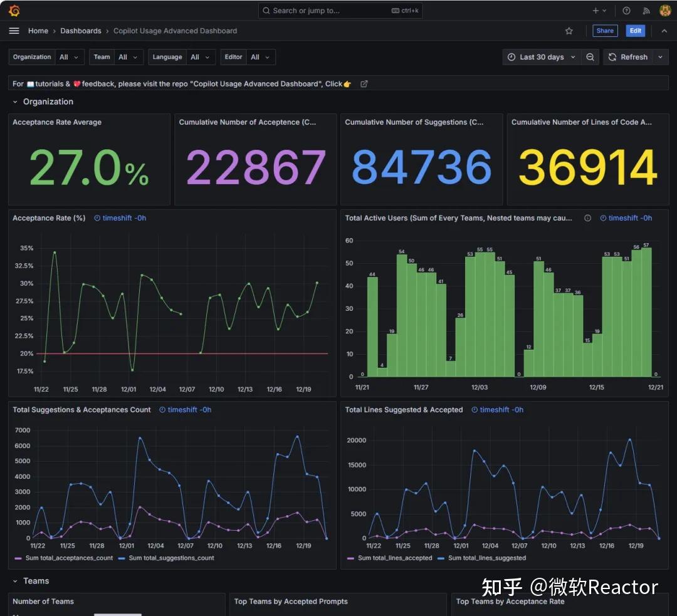Click the news feed icon

646,10
